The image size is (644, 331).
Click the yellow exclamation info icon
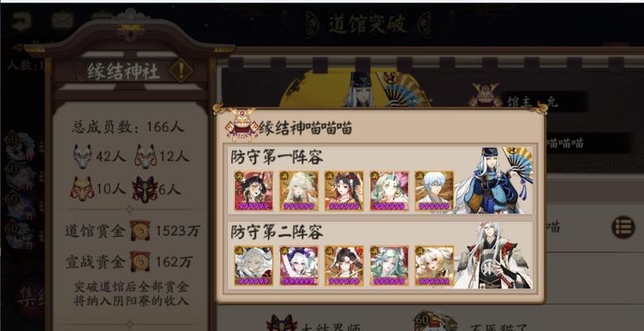click(x=181, y=70)
